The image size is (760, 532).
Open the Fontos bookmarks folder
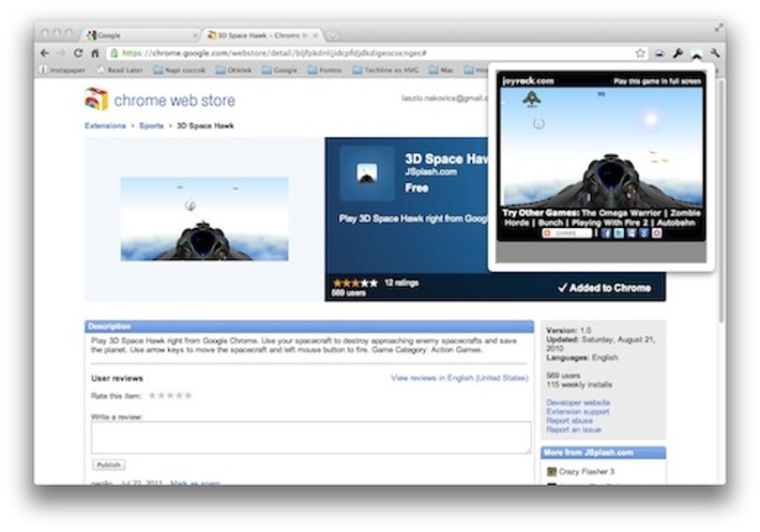325,70
